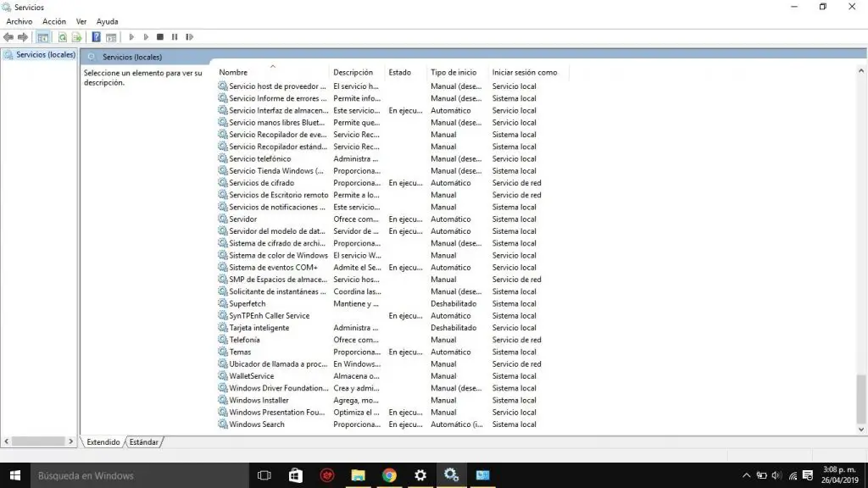Select Servicios (locales) in the tree

coord(46,55)
